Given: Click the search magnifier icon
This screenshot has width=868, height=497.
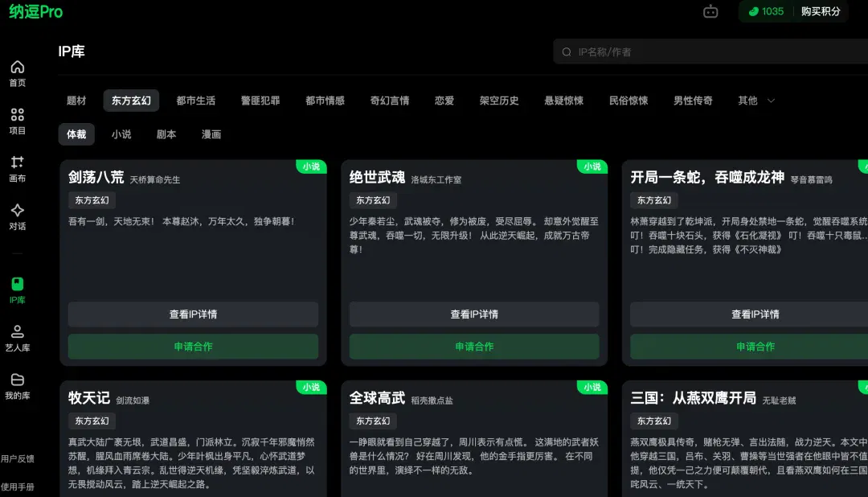Looking at the screenshot, I should click(567, 52).
